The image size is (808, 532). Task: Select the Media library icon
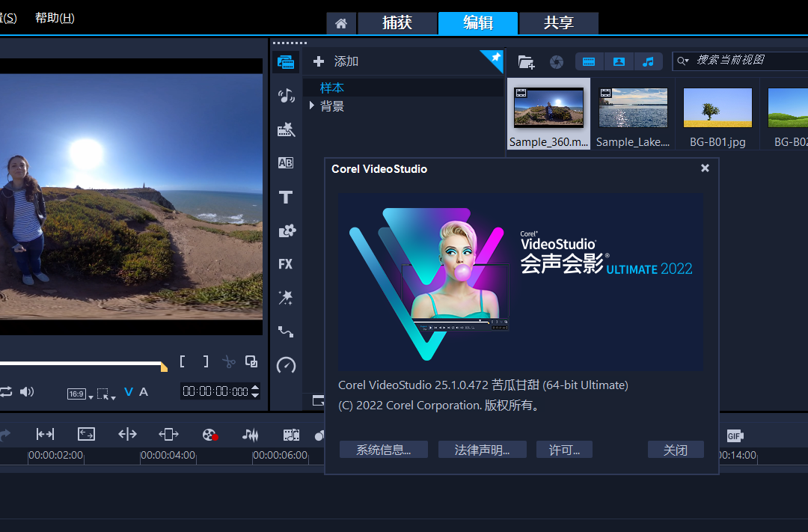tap(286, 62)
